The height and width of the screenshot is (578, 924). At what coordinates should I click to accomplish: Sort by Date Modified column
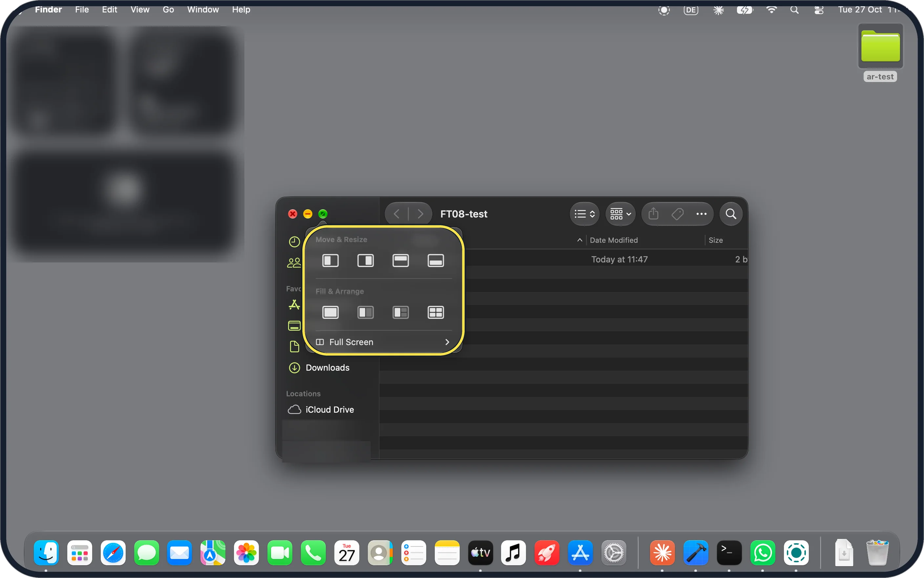click(614, 240)
